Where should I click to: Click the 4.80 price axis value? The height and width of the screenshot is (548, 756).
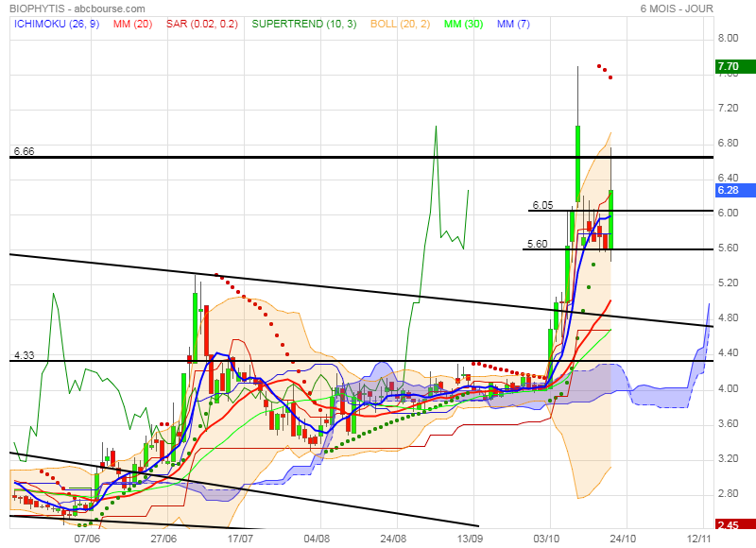click(x=728, y=318)
